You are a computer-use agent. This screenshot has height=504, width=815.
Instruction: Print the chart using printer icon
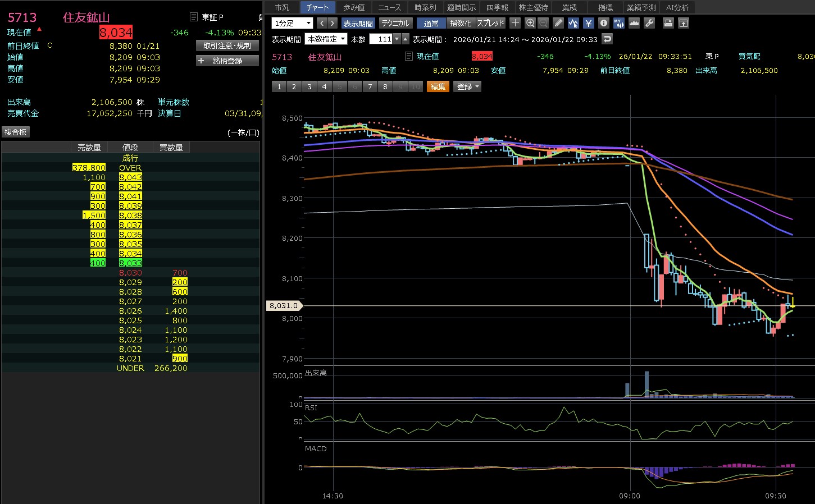coord(668,23)
